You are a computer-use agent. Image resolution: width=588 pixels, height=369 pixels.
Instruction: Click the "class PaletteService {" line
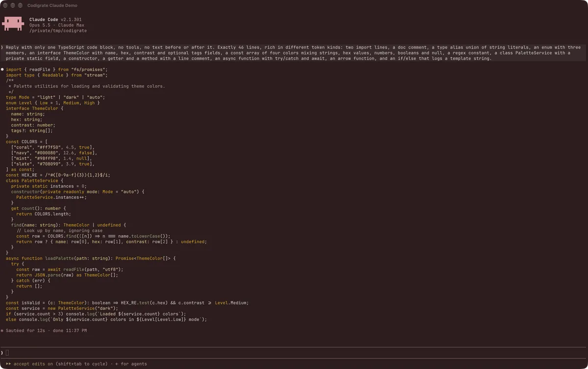(35, 180)
